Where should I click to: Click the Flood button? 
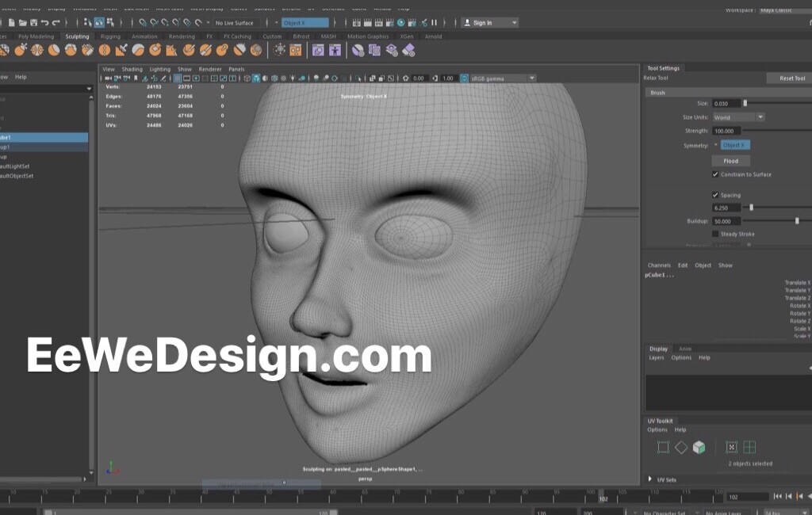coord(730,161)
